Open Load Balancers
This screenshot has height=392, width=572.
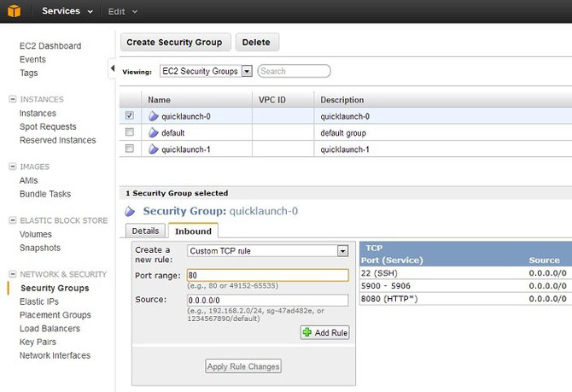(x=50, y=329)
